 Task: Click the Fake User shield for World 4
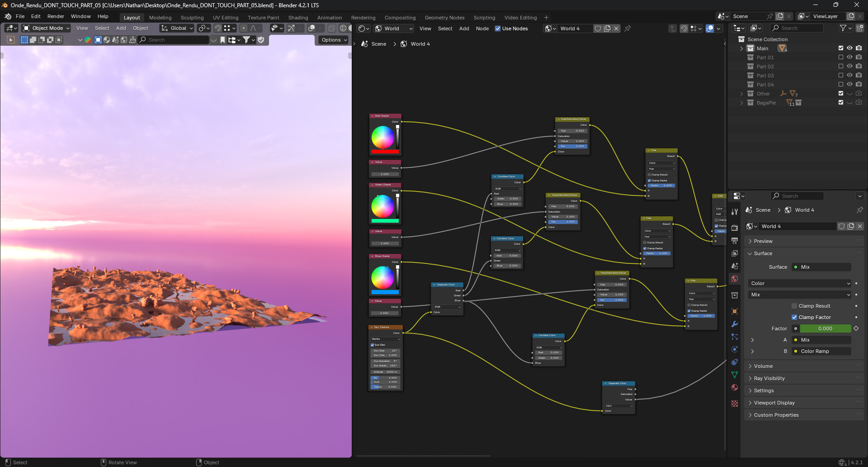tap(598, 29)
